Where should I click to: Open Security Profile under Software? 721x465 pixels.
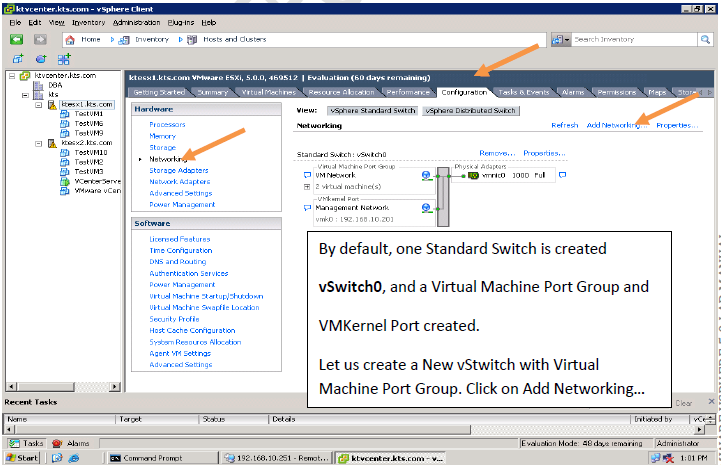(174, 319)
